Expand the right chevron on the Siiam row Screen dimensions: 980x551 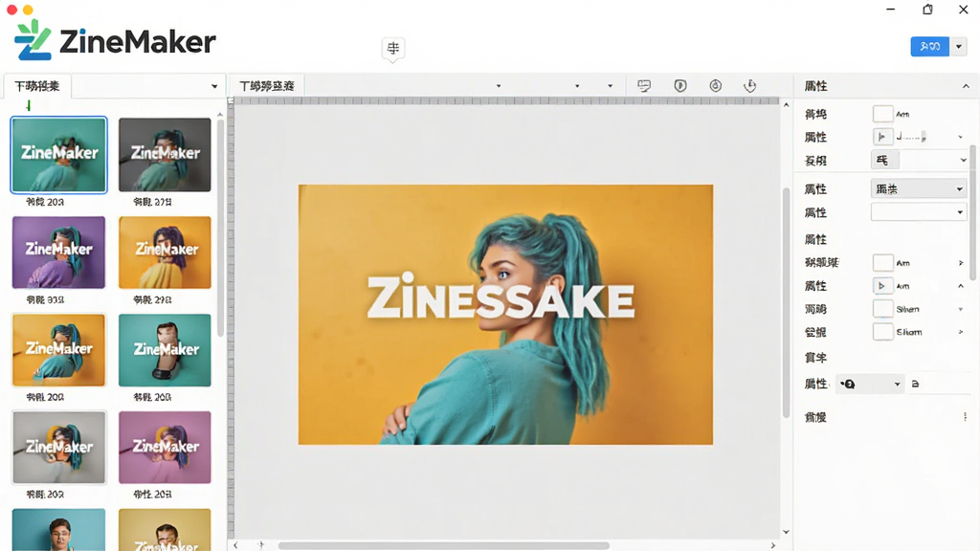(961, 332)
